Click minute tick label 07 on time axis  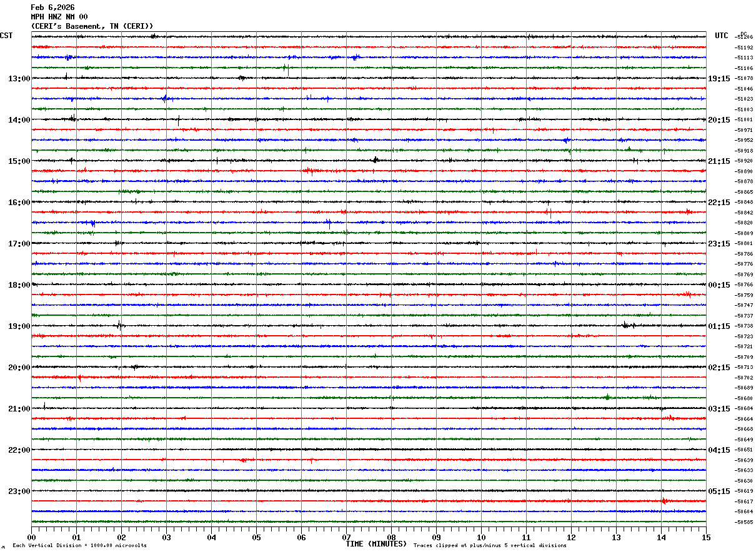(x=346, y=537)
